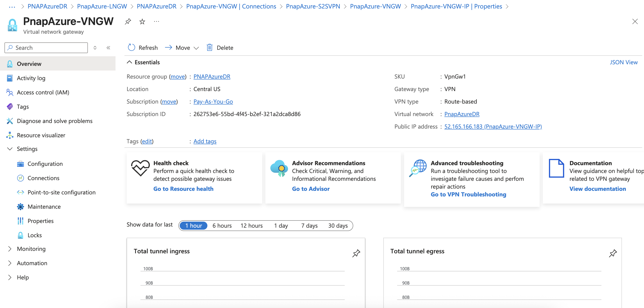Click the edit link beside Tags

(147, 141)
